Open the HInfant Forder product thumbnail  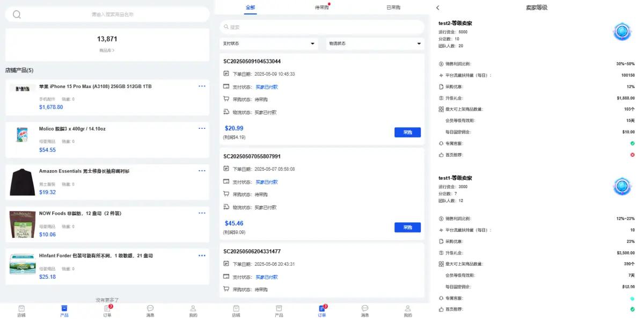(23, 265)
